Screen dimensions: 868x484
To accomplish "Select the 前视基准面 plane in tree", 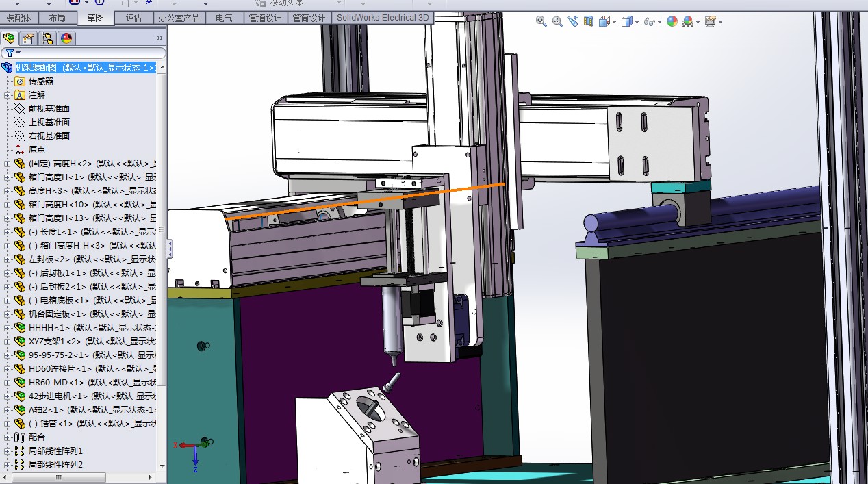I will 49,108.
